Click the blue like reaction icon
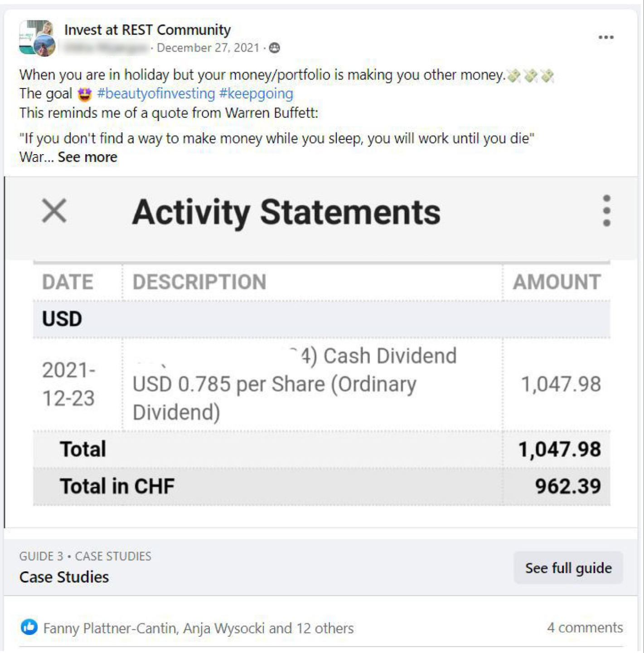644x653 pixels. [x=29, y=627]
